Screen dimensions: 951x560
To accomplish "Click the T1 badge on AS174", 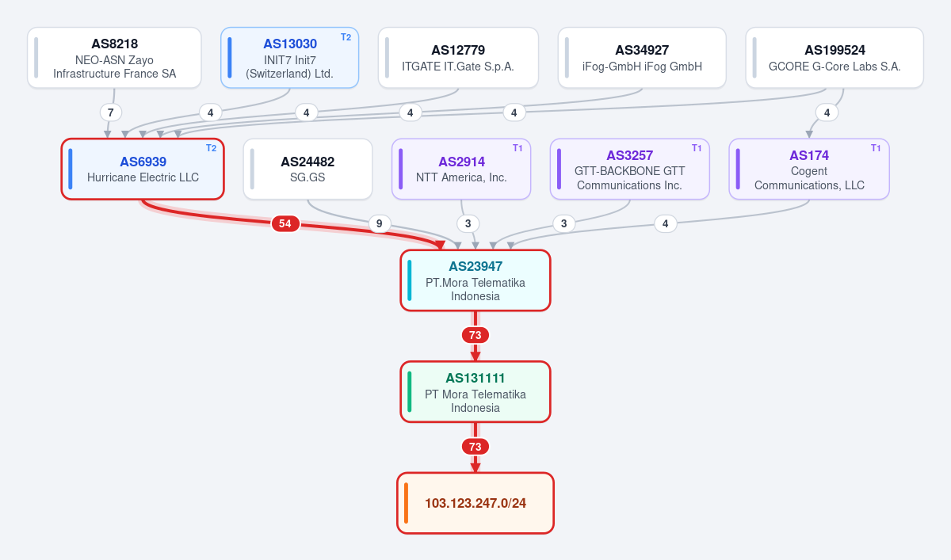I will (876, 148).
